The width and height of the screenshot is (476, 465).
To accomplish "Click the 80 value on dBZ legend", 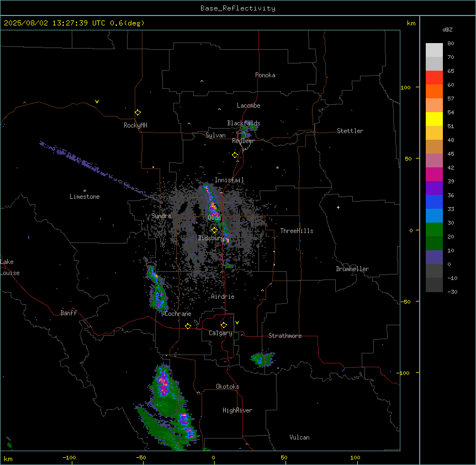I will tap(451, 44).
